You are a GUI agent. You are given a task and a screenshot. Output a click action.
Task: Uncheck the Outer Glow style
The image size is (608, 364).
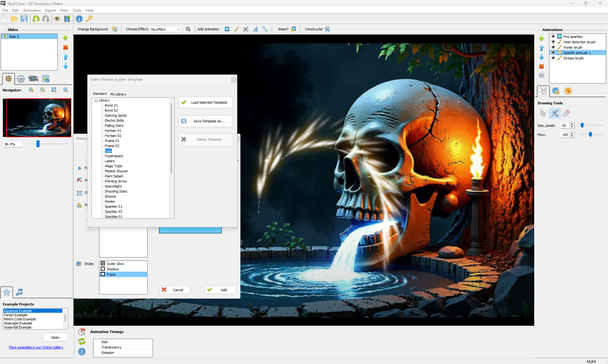tap(103, 263)
